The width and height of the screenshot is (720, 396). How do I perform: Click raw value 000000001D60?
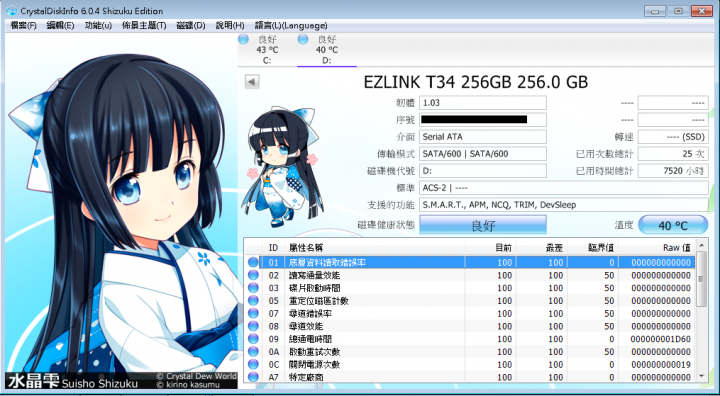pos(660,339)
